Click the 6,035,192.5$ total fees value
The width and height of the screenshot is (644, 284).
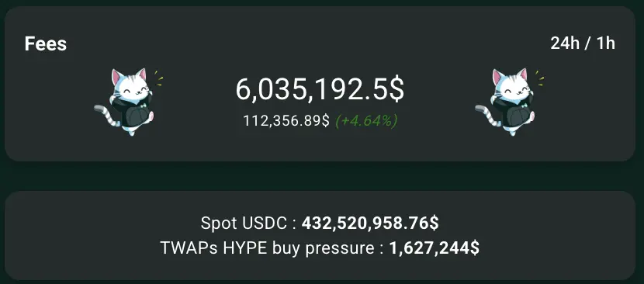coord(320,89)
